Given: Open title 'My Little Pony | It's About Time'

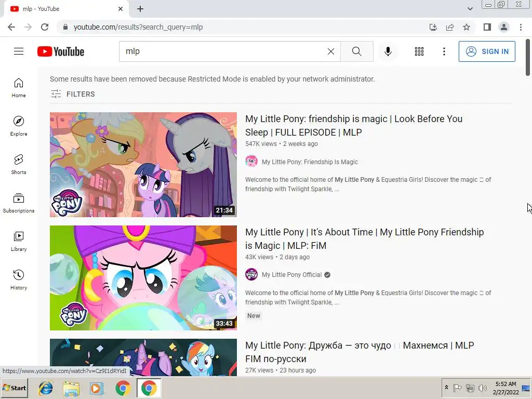Looking at the screenshot, I should [364, 239].
